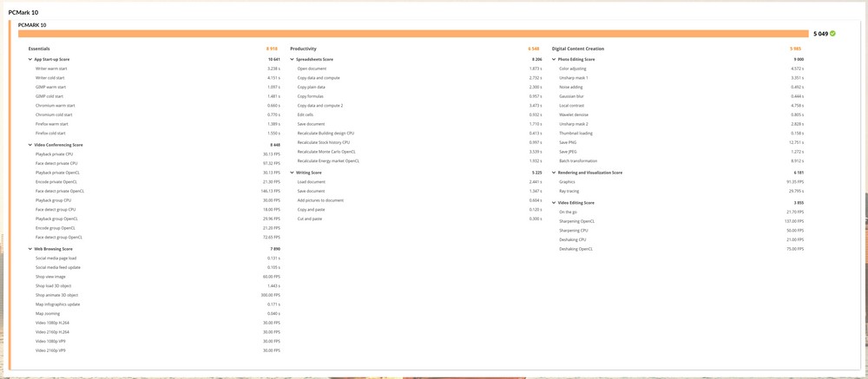Click Recalculate Building design CPU label
The width and height of the screenshot is (868, 379).
(325, 134)
